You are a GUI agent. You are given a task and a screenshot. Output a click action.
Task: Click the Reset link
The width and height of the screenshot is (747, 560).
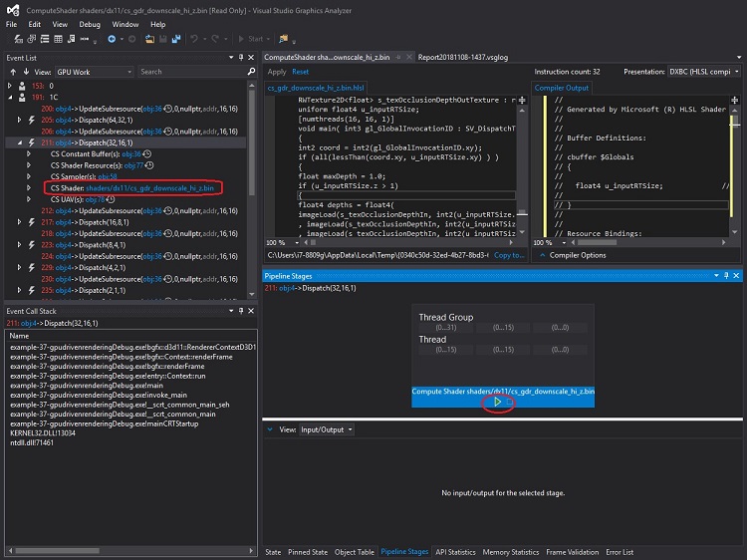[x=300, y=72]
